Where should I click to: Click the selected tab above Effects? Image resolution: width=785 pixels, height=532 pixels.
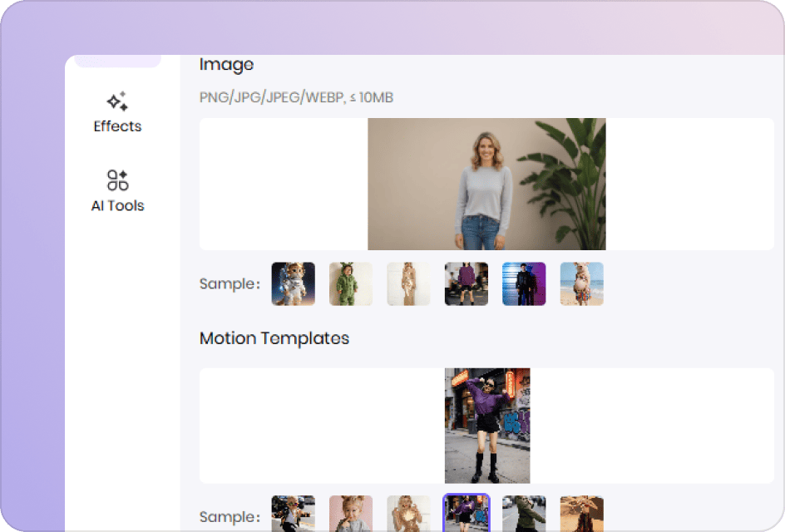[117, 61]
